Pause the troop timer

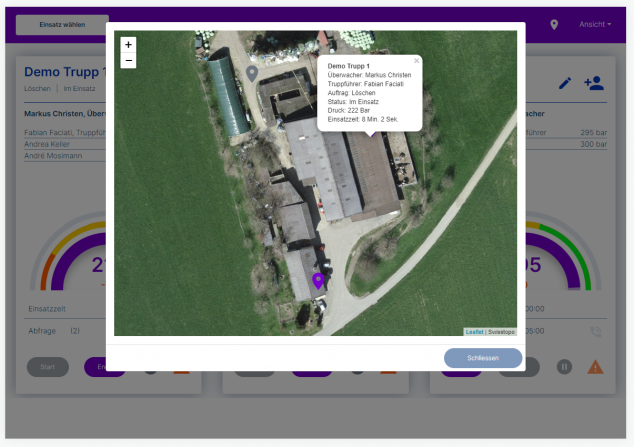[564, 367]
